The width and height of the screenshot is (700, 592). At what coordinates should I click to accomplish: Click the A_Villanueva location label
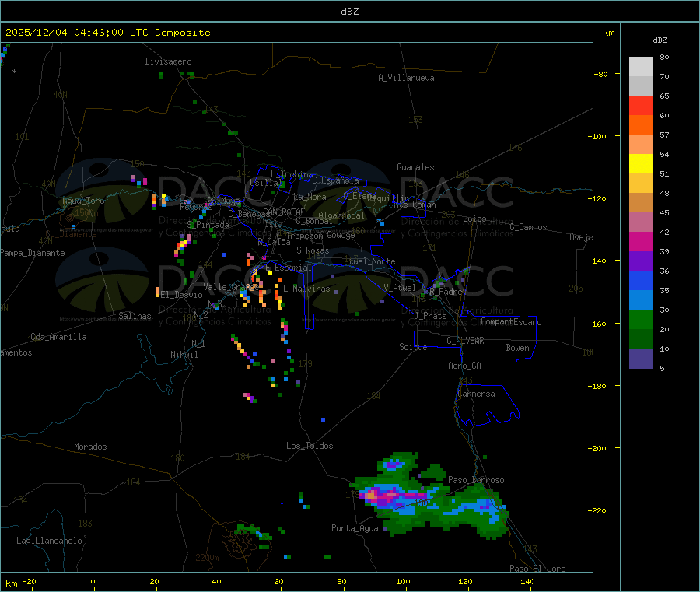(406, 78)
